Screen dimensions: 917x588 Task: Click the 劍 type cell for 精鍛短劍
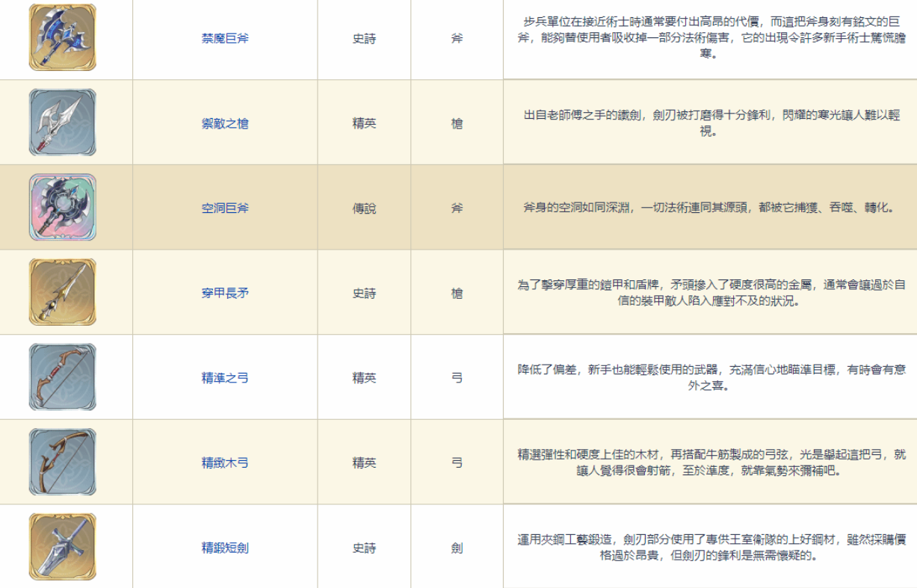[x=457, y=548]
